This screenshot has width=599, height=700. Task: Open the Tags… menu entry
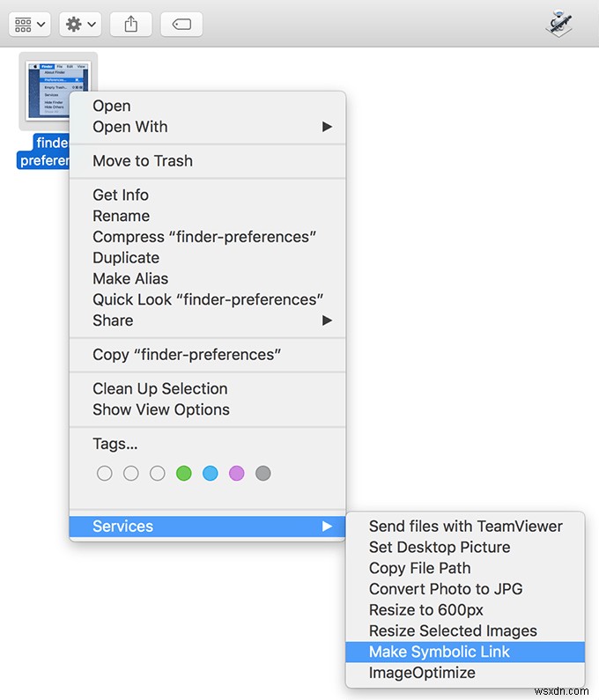(x=115, y=444)
